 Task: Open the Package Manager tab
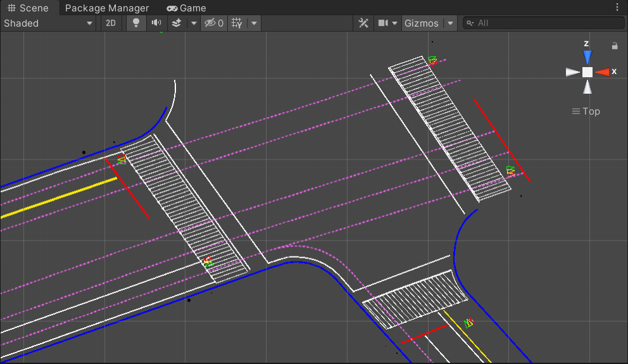pyautogui.click(x=107, y=8)
